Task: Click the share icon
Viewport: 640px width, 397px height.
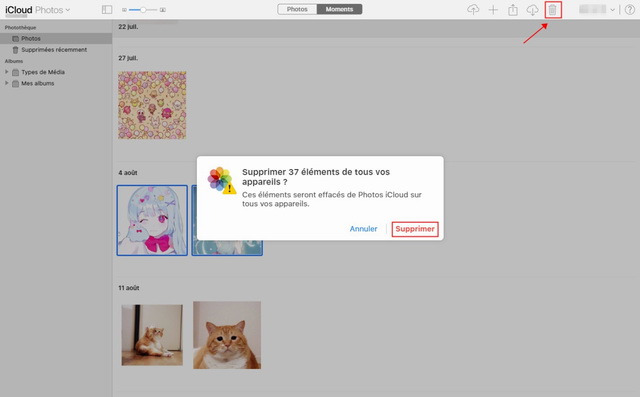Action: [x=513, y=10]
